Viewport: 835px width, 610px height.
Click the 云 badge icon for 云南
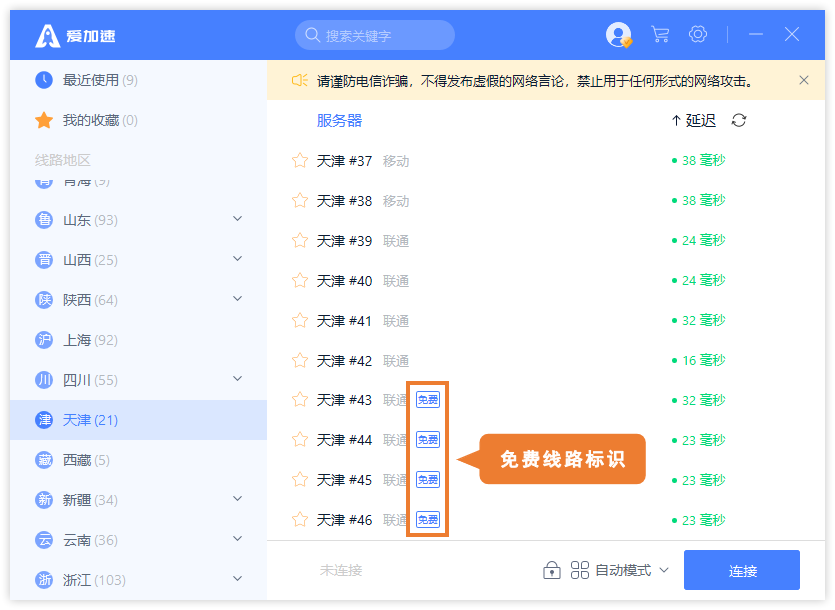(x=44, y=540)
